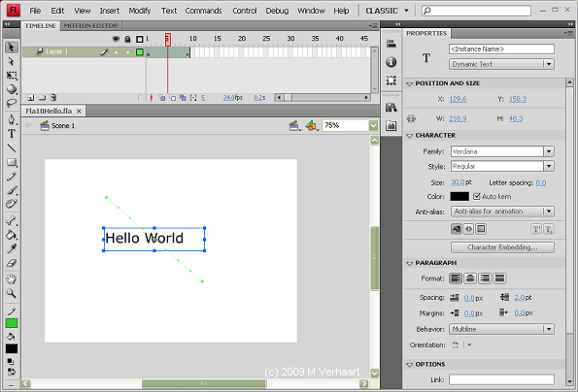Click the font size value 30.0
The width and height of the screenshot is (578, 392).
458,182
